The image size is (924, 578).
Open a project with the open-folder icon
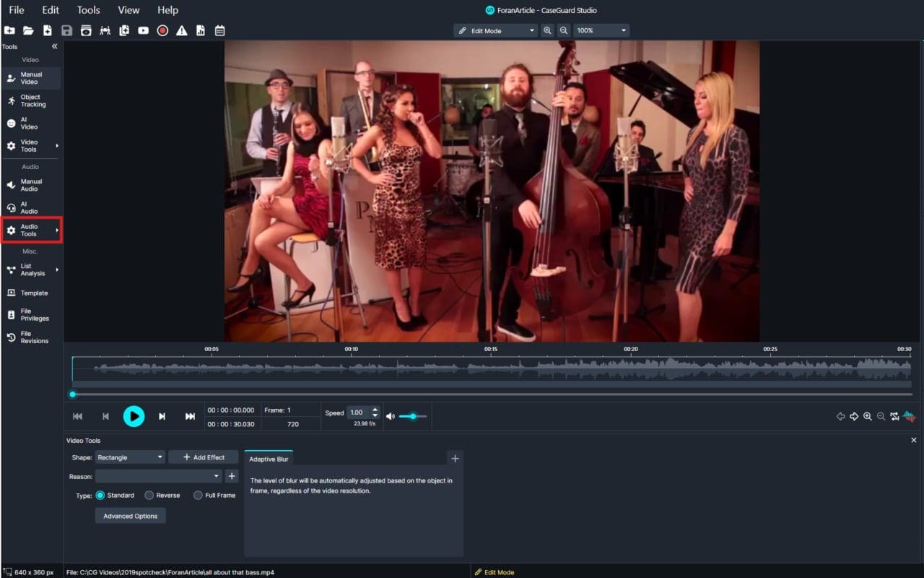[28, 30]
